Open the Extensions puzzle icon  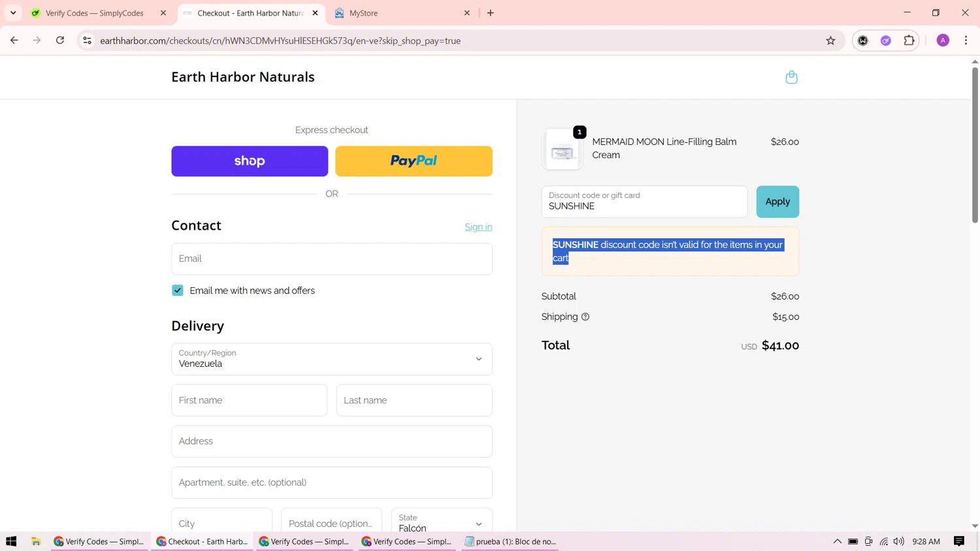(909, 40)
